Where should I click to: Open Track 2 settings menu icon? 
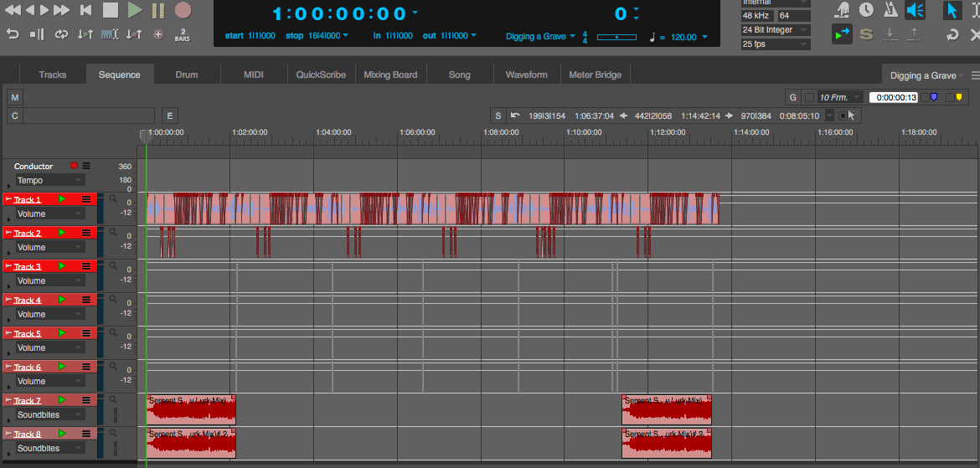[x=86, y=233]
